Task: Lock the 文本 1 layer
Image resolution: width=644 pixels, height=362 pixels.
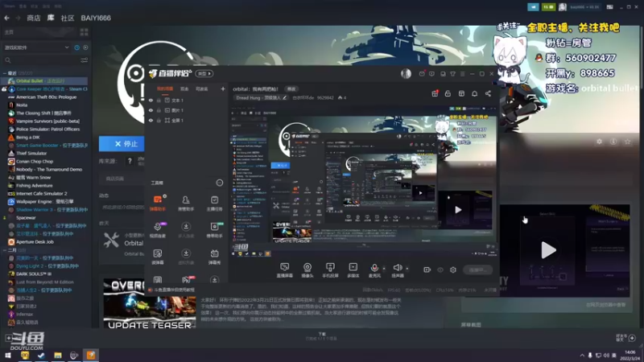Action: click(159, 100)
